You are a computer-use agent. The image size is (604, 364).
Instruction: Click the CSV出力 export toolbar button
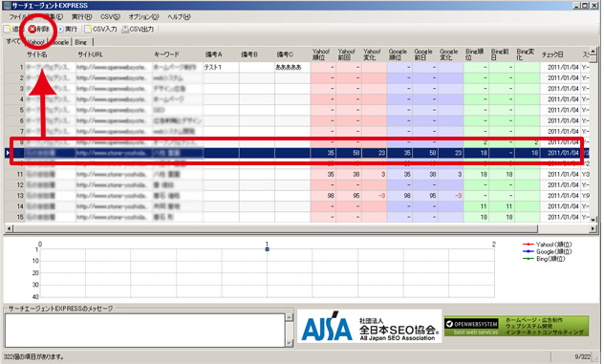tap(138, 29)
